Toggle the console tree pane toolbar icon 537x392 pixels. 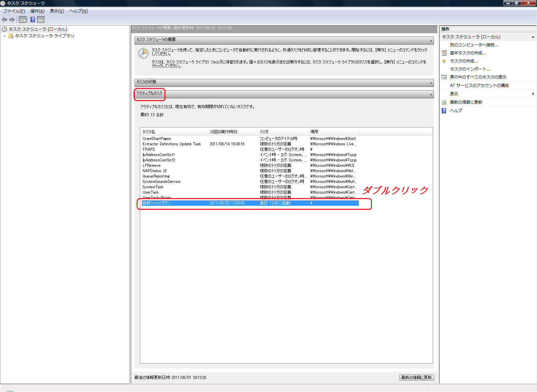click(22, 19)
